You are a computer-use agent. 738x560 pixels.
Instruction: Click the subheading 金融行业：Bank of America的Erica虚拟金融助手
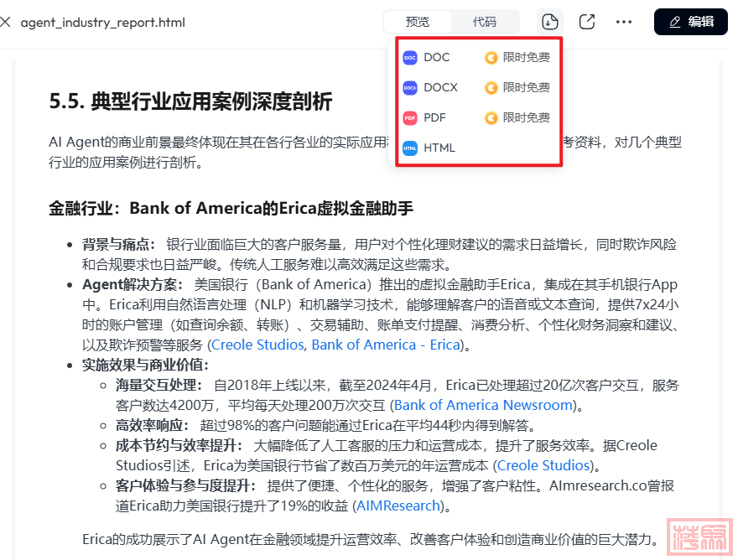coord(231,208)
